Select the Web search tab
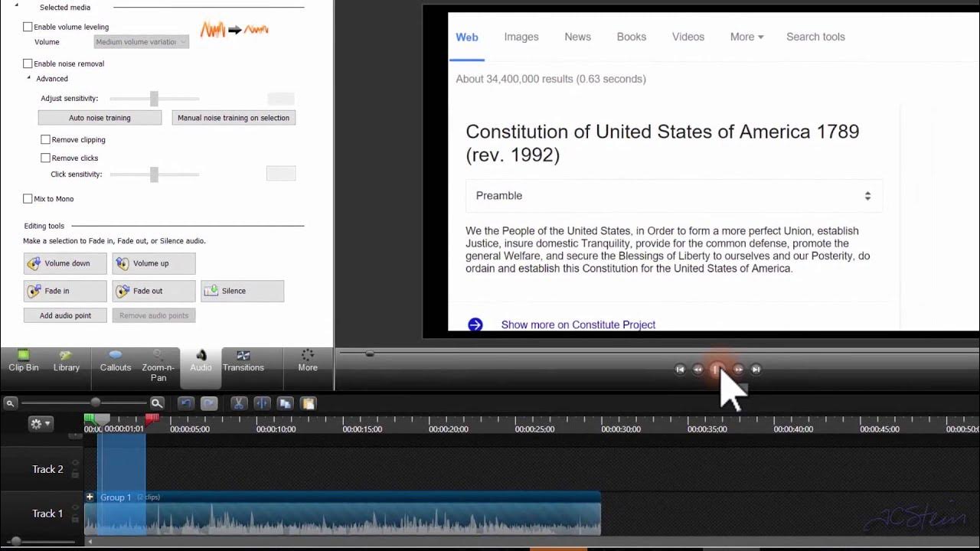The height and width of the screenshot is (551, 980). [x=467, y=37]
